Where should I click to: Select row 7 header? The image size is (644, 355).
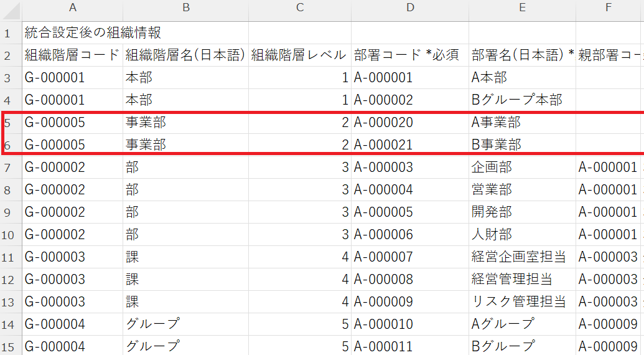(11, 168)
